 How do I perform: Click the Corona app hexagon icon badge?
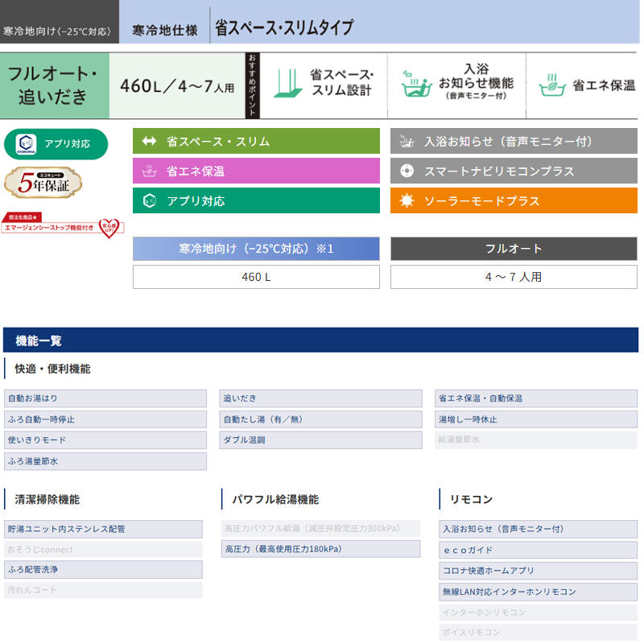(x=26, y=144)
